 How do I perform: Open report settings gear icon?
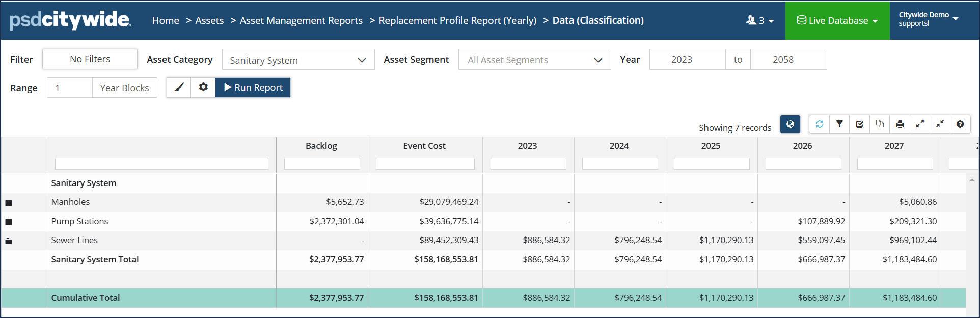click(203, 88)
